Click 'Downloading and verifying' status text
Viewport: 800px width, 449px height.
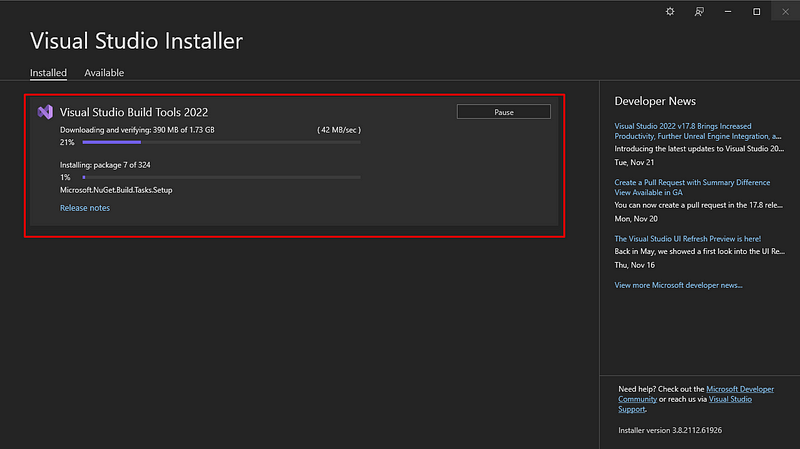point(137,130)
